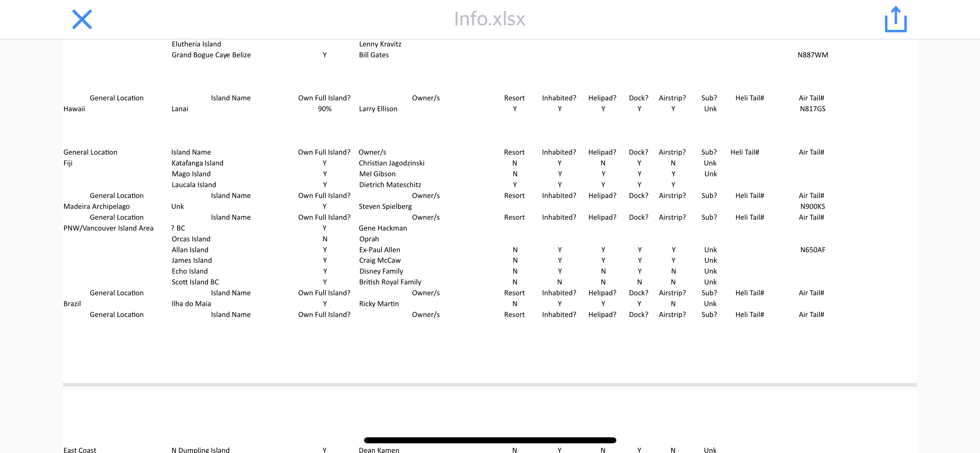Select tail number N817GS
980x453 pixels.
pos(813,109)
